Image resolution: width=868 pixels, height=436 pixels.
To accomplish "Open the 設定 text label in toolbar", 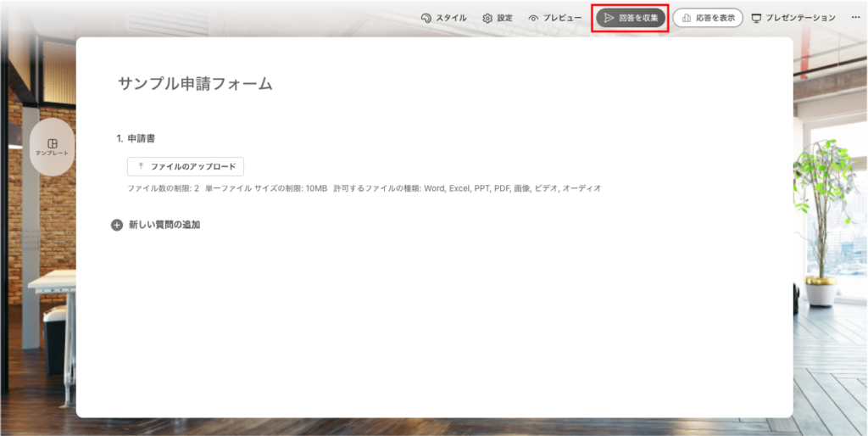I will pos(504,18).
